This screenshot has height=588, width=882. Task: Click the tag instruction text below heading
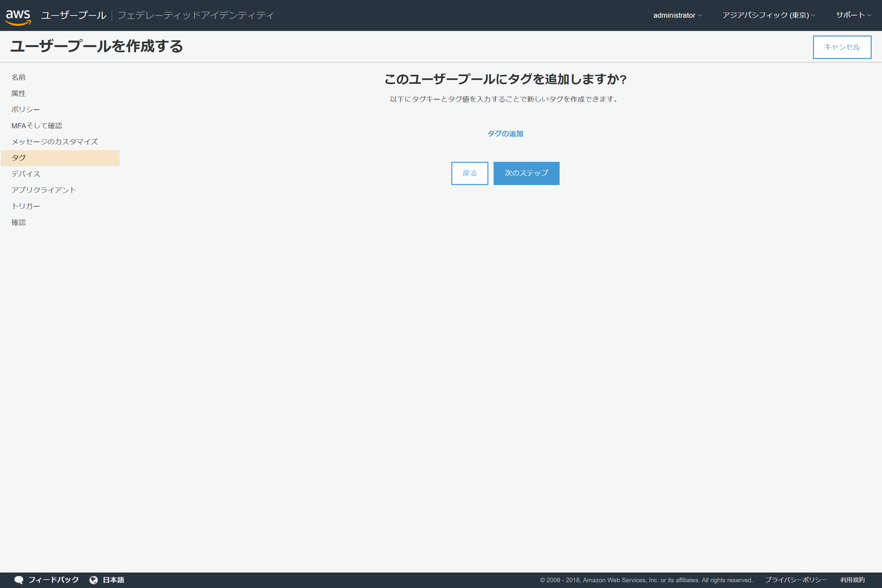pyautogui.click(x=505, y=99)
